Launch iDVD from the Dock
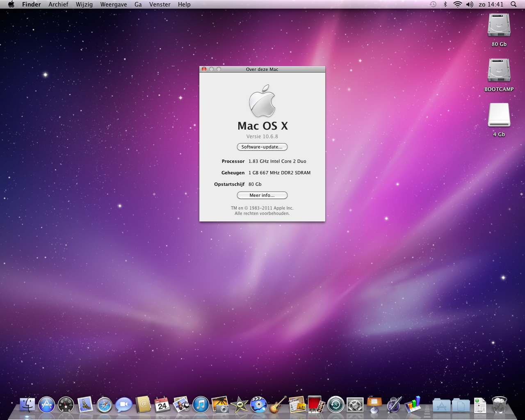This screenshot has height=420, width=525. 258,405
